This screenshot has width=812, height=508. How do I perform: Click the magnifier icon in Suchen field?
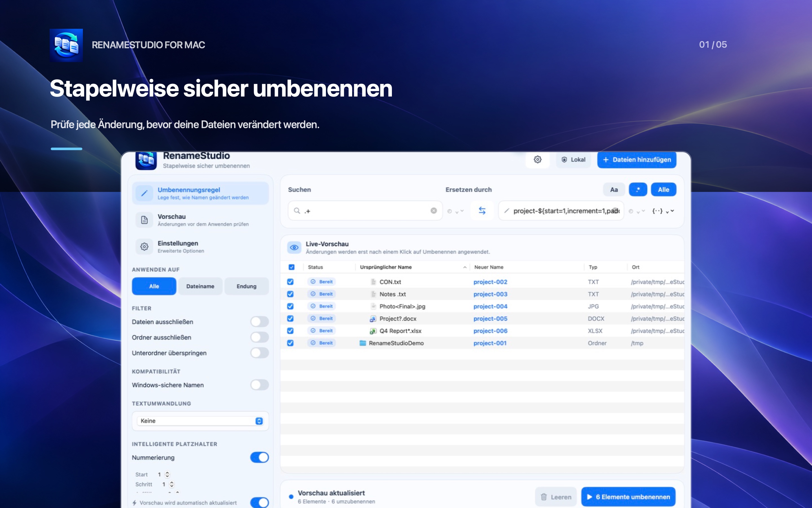pos(297,211)
